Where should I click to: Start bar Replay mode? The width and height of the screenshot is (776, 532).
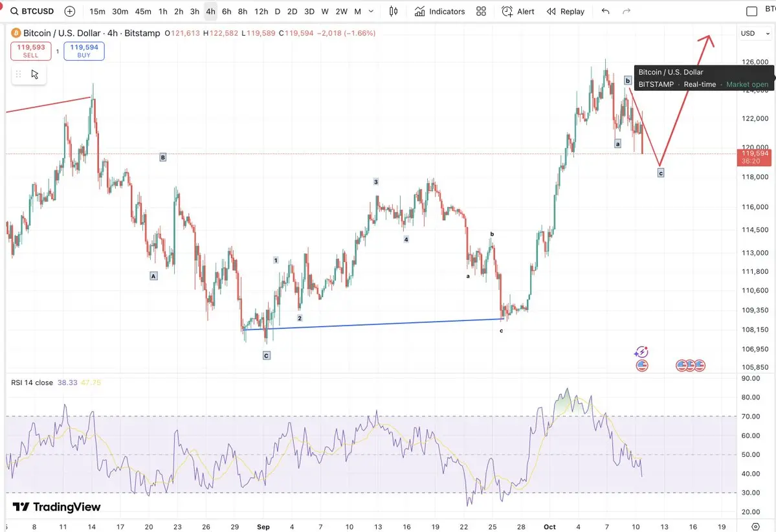(565, 12)
